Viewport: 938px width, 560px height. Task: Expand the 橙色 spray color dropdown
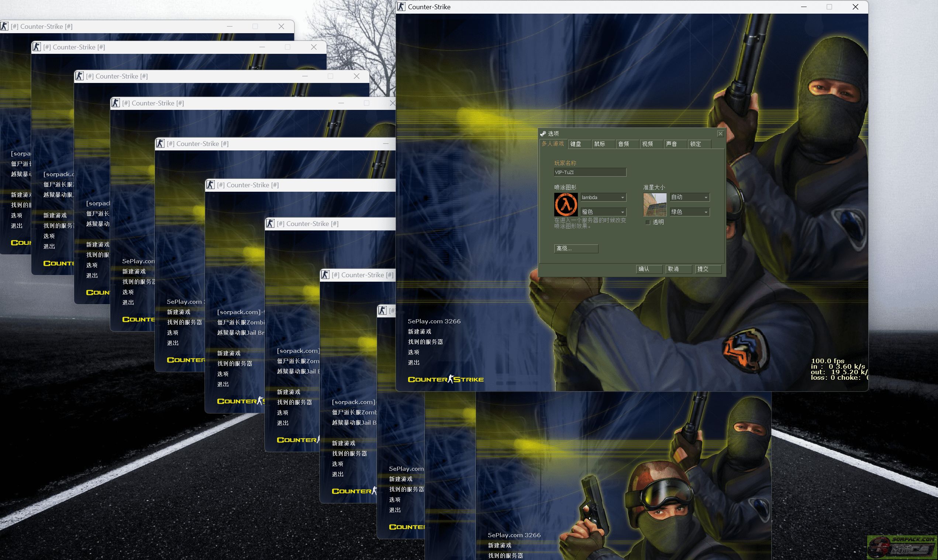pos(603,212)
